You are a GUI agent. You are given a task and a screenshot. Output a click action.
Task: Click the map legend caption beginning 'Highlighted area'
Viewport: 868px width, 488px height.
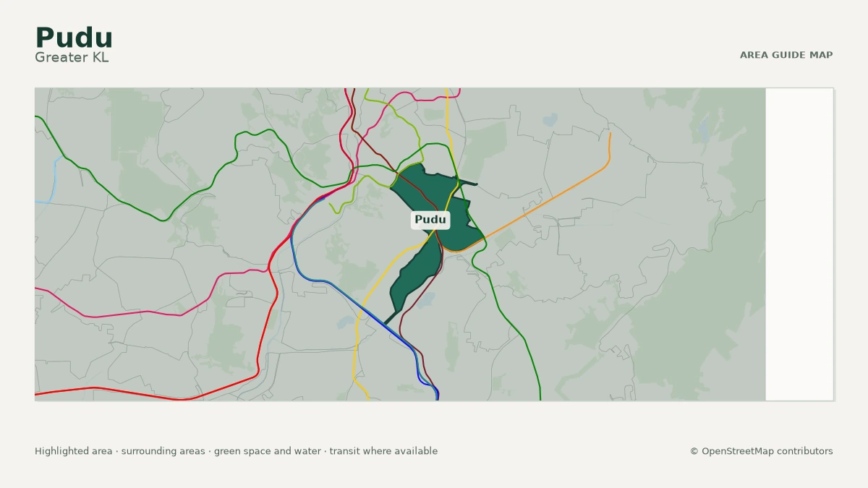click(x=236, y=451)
